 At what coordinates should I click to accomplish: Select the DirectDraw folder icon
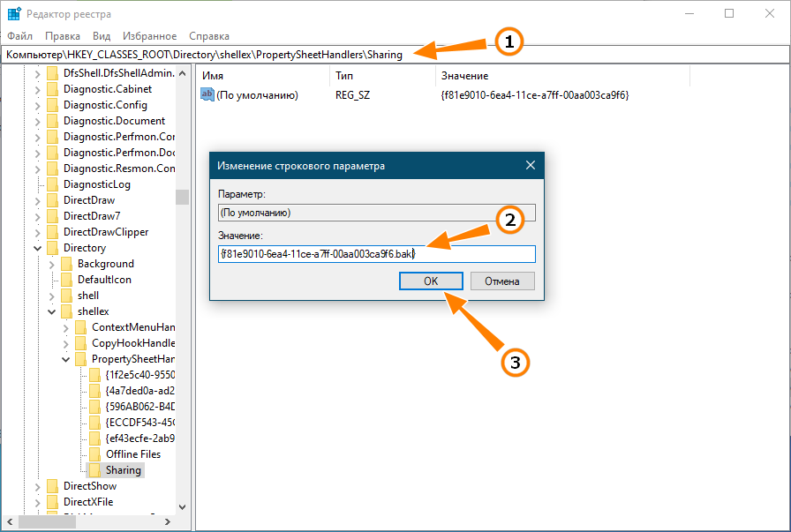[x=52, y=200]
